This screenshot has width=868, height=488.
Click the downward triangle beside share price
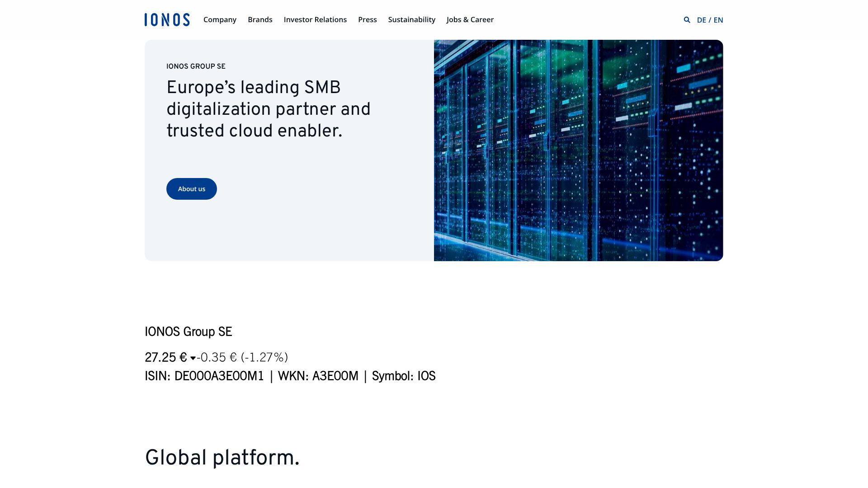coord(193,358)
